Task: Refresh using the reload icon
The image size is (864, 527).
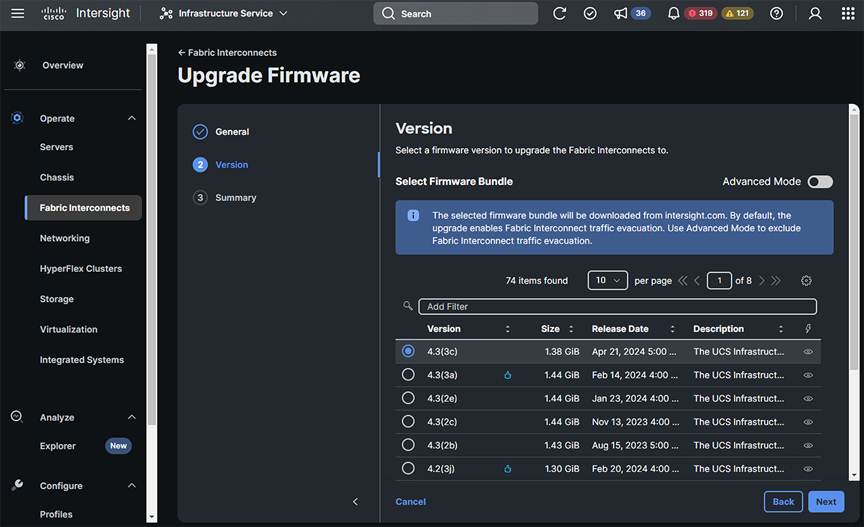Action: [559, 13]
